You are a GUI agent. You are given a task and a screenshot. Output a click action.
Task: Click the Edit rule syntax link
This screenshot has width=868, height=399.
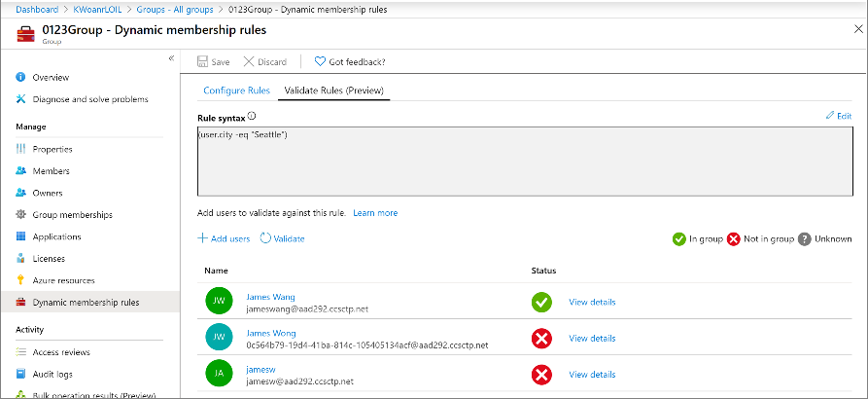[x=839, y=116]
